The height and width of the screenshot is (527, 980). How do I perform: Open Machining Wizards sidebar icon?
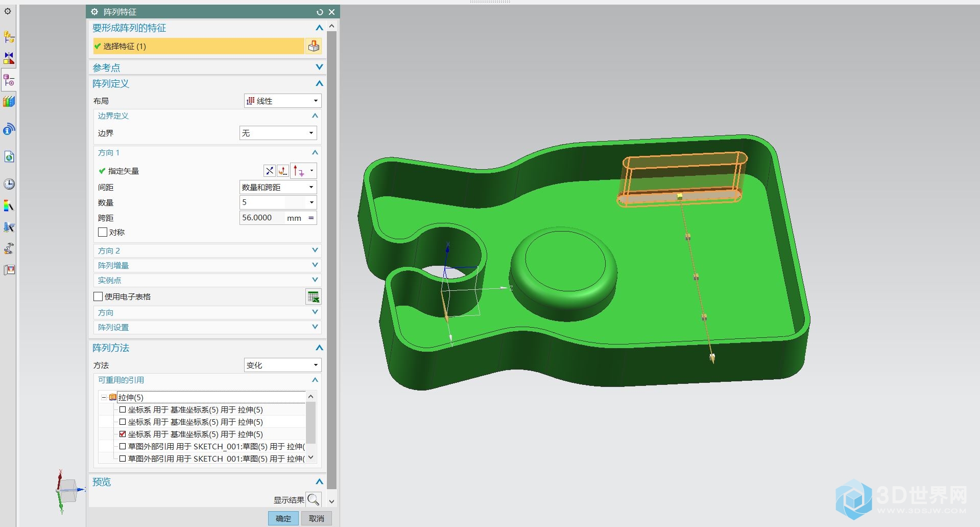click(x=9, y=248)
